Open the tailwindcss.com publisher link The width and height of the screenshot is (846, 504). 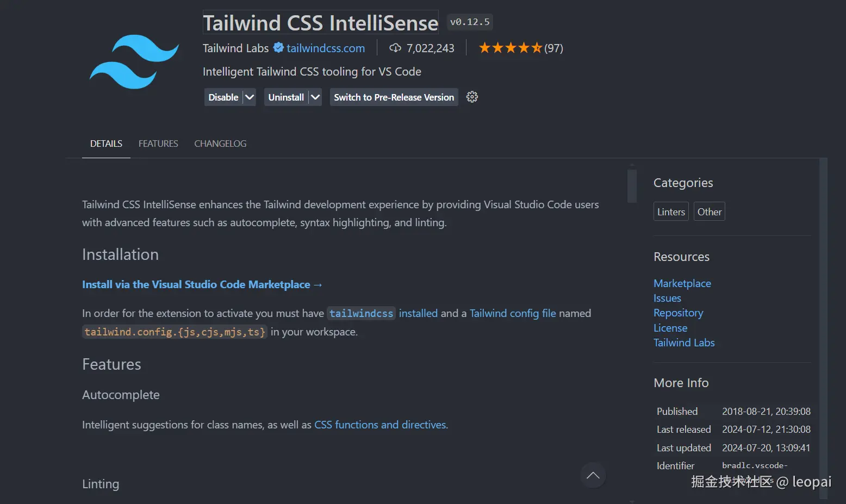pos(326,48)
